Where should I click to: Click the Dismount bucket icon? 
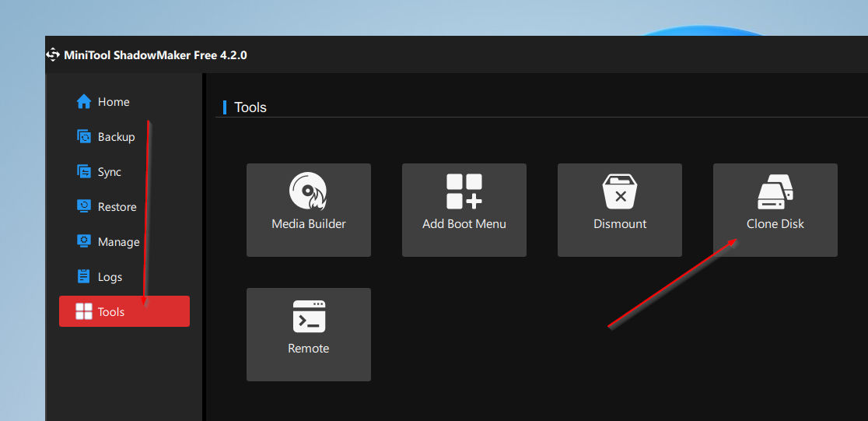620,191
